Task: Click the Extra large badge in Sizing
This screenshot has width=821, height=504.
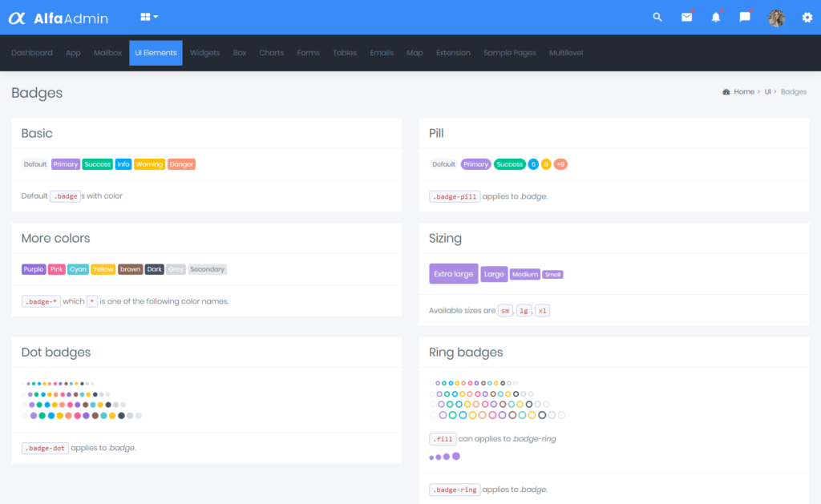Action: [453, 273]
